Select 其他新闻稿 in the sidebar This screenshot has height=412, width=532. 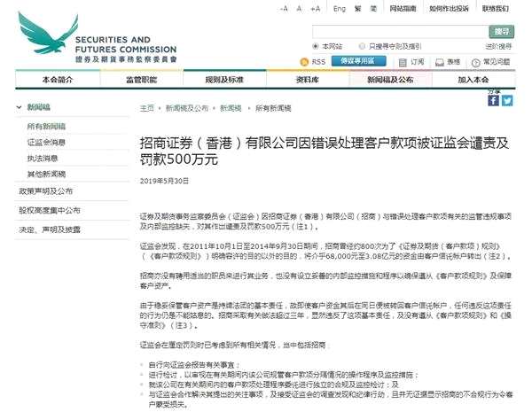pyautogui.click(x=46, y=175)
